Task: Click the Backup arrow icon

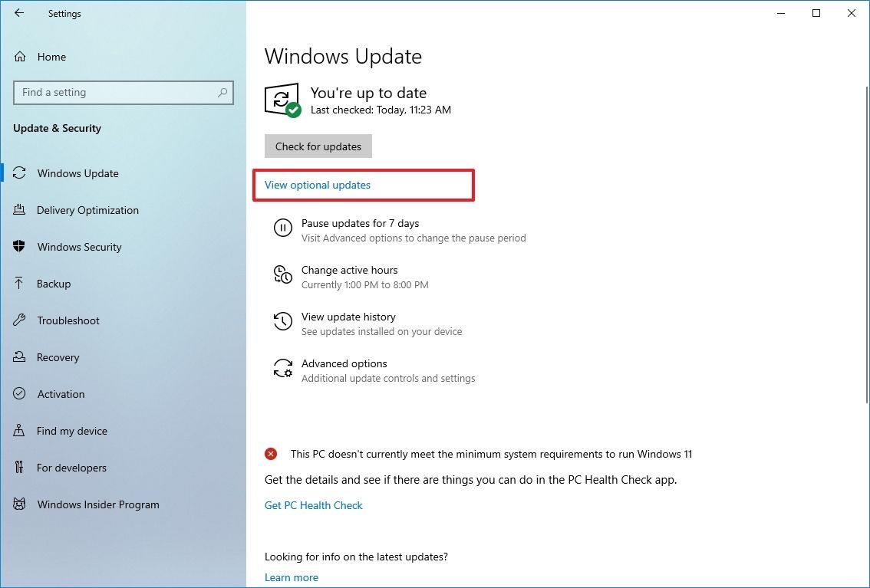Action: pos(19,283)
